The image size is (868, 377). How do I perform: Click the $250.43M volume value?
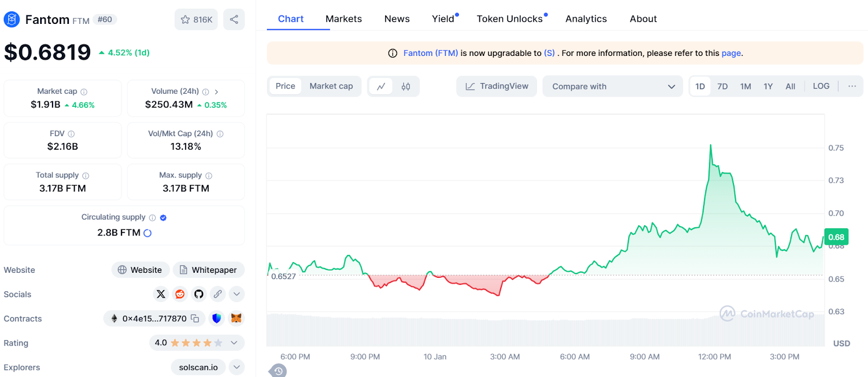point(169,105)
